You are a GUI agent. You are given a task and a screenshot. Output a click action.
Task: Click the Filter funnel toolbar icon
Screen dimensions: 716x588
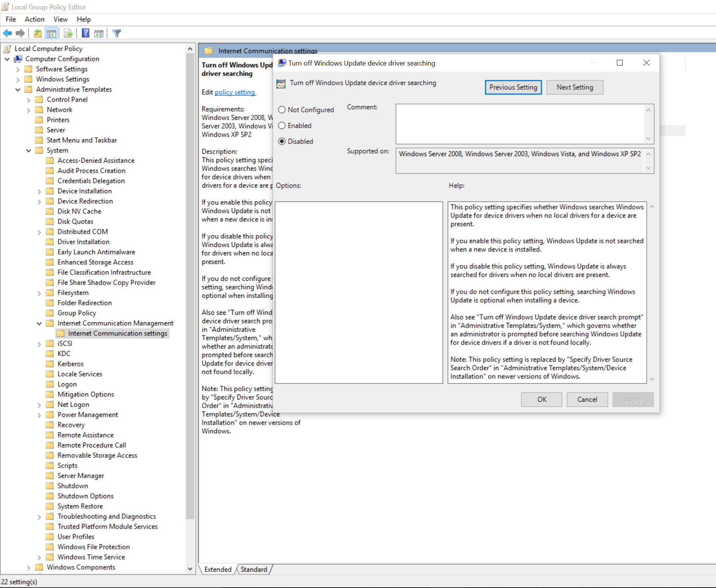coord(117,34)
